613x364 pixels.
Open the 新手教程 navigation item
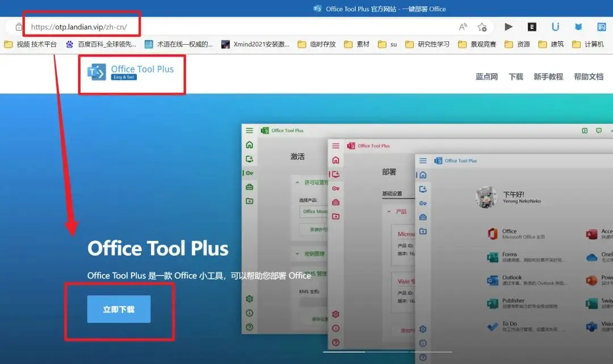[548, 77]
